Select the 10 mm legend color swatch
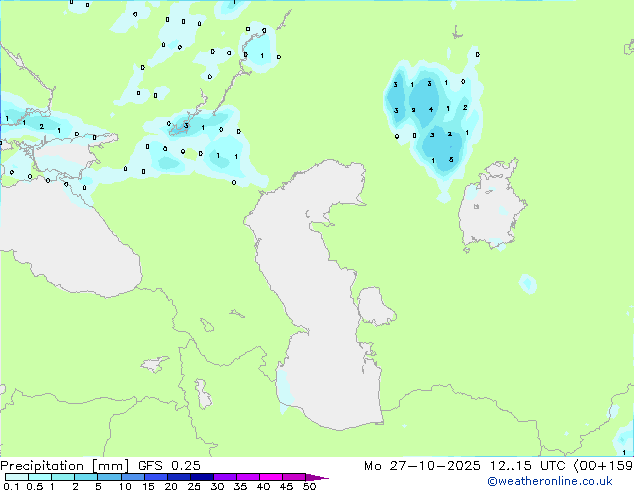 [x=133, y=477]
